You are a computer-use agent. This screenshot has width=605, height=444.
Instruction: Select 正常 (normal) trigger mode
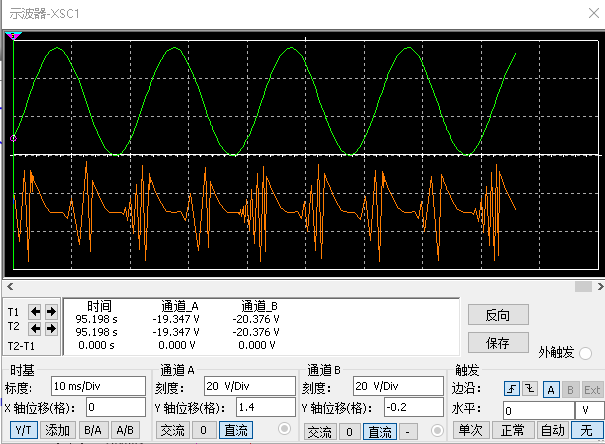[513, 430]
